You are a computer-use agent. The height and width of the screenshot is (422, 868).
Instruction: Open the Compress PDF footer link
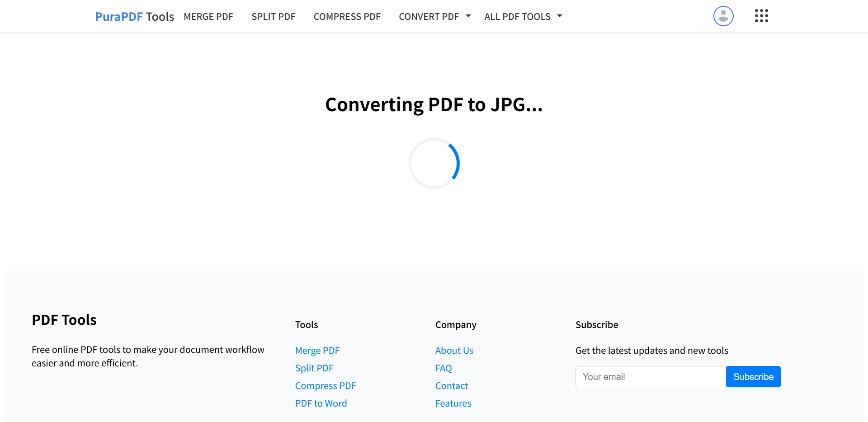(x=325, y=385)
